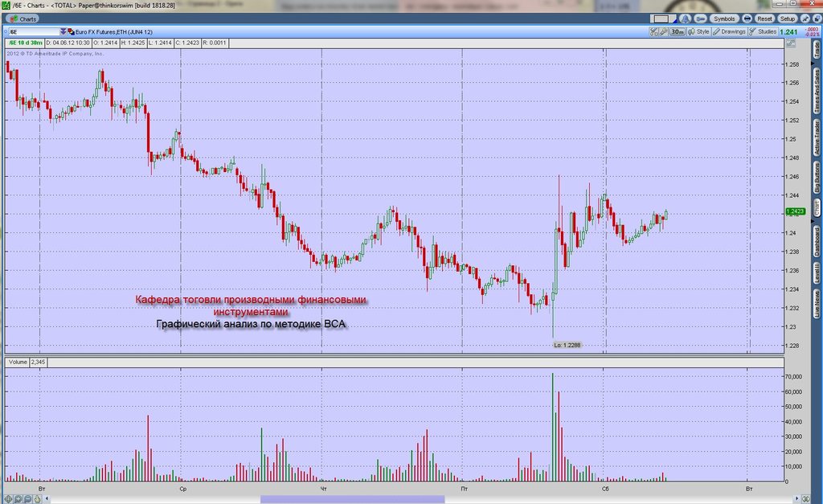823x504 pixels.
Task: Click the colored squares icon beside symbol field
Action: click(71, 31)
